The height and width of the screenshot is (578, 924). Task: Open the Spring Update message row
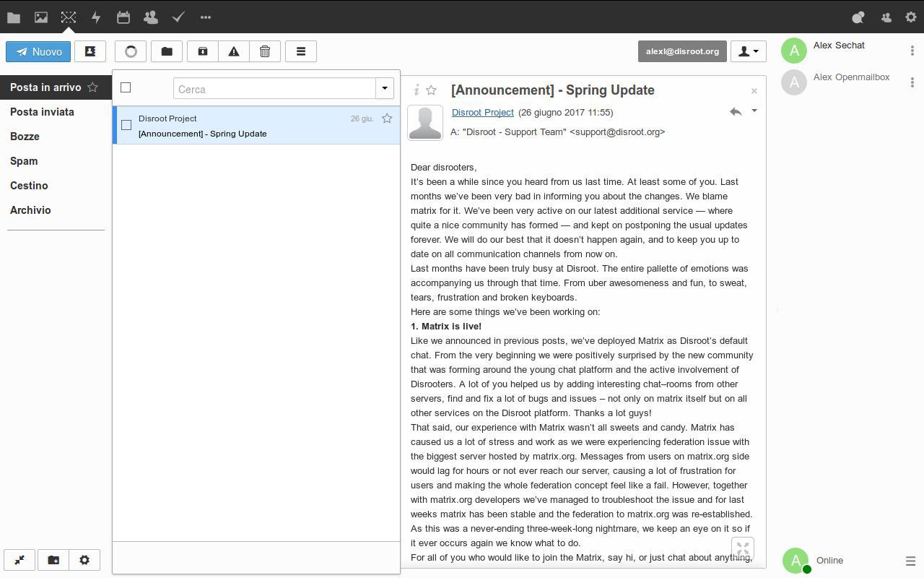coord(256,126)
